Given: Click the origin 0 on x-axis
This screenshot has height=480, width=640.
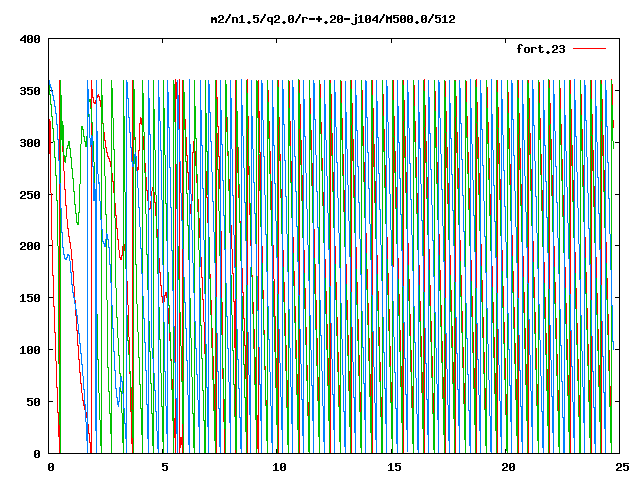Looking at the screenshot, I should pos(51,467).
